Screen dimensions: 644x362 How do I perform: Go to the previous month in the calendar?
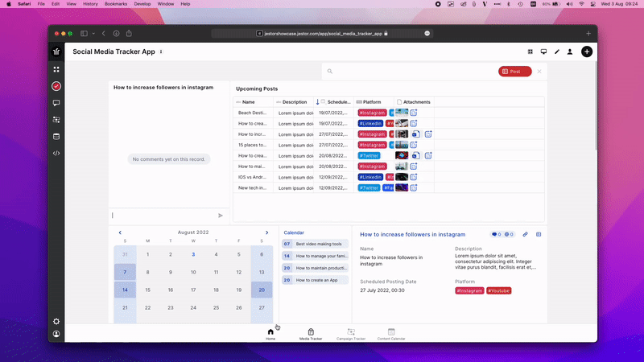[x=120, y=232]
